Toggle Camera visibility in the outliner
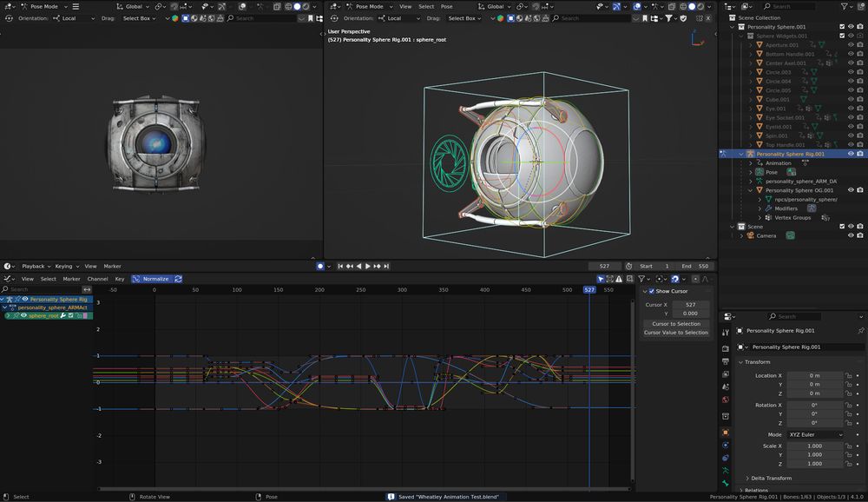Screen dimensions: 868x502 (x=850, y=235)
